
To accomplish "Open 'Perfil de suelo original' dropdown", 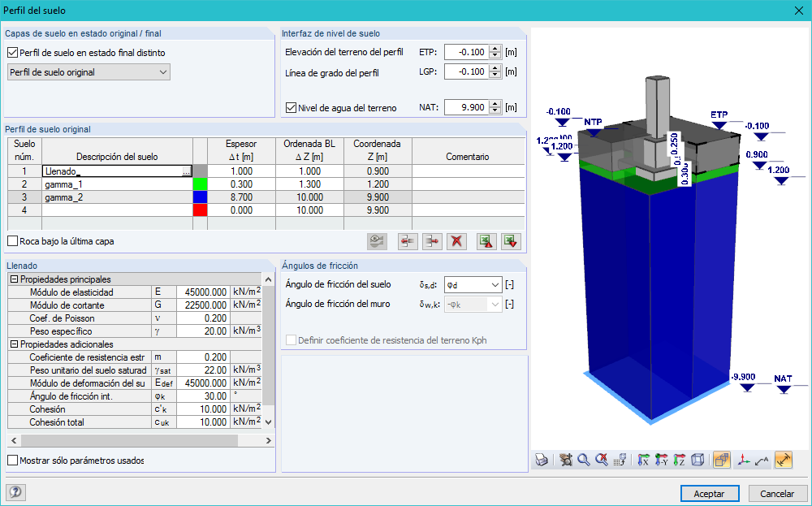I will coord(89,72).
